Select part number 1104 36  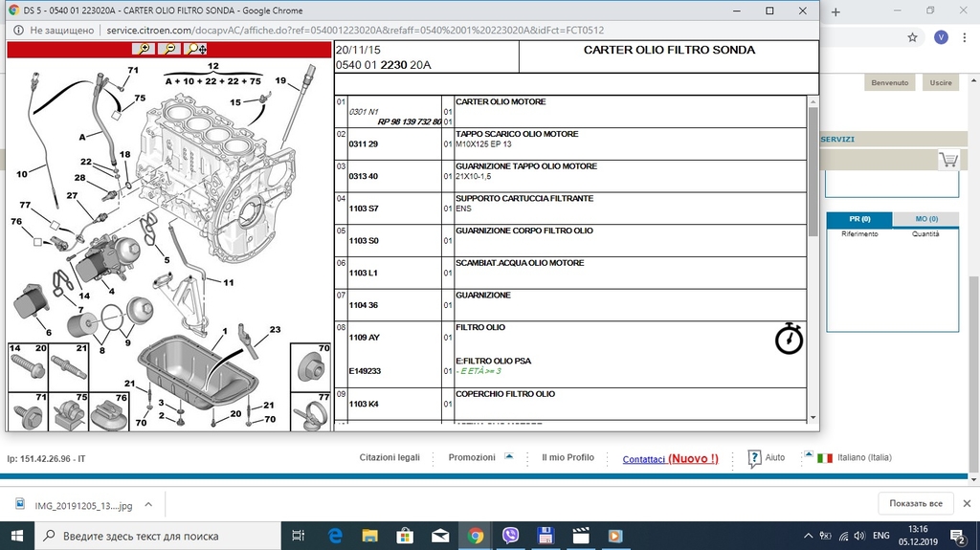363,305
